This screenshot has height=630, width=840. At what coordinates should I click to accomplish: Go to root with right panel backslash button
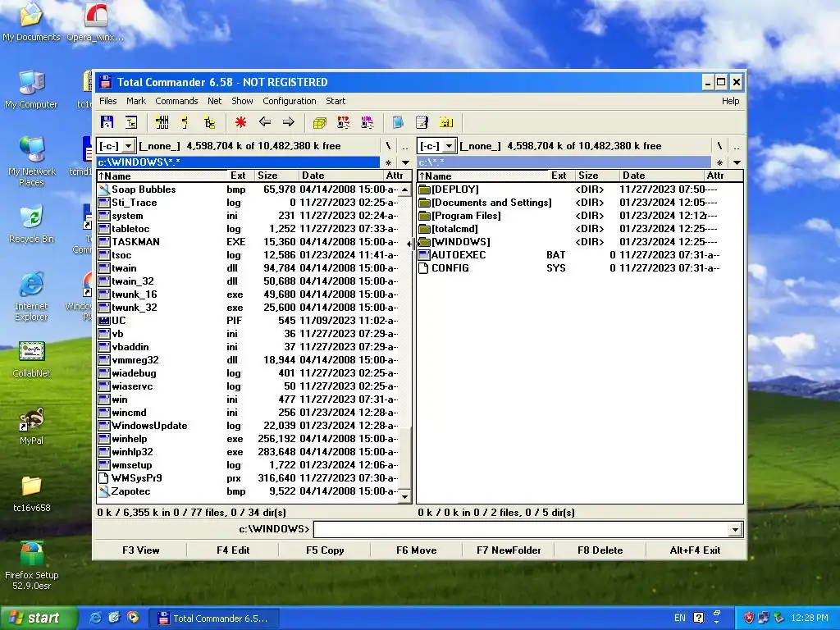(x=719, y=146)
